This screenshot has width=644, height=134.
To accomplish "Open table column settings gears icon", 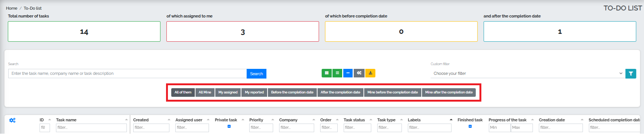I will pyautogui.click(x=12, y=120).
